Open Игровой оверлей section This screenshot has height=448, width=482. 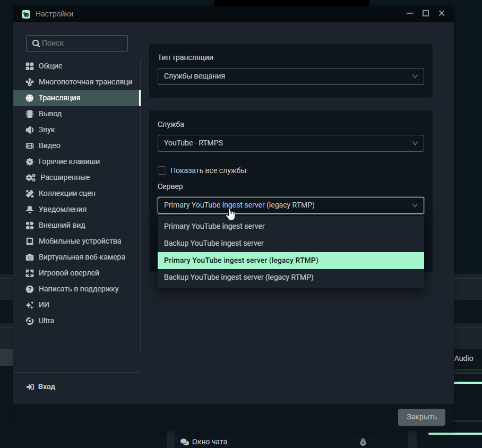pos(77,273)
